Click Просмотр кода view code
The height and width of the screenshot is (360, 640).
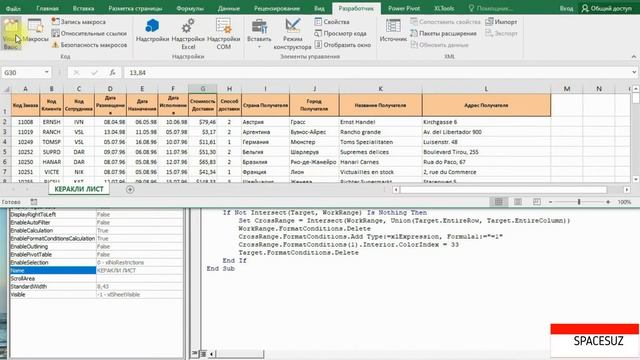pyautogui.click(x=340, y=33)
